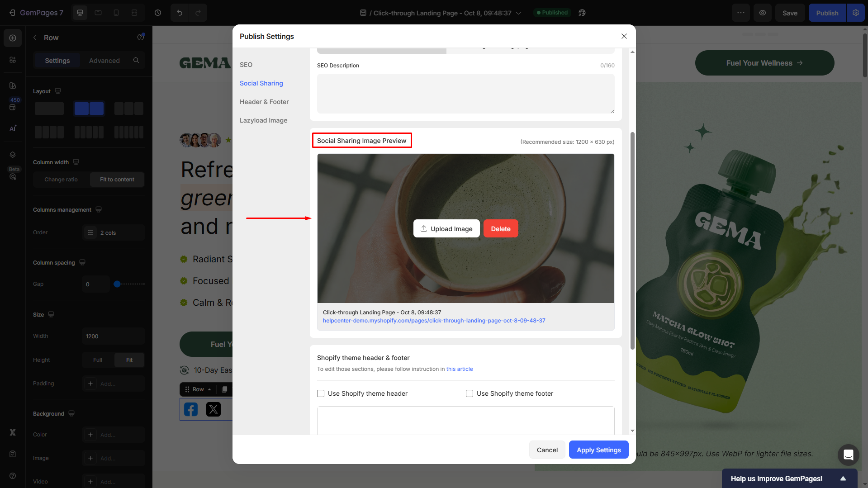This screenshot has height=488, width=868.
Task: Click into the SEO Description text area
Action: click(x=465, y=94)
